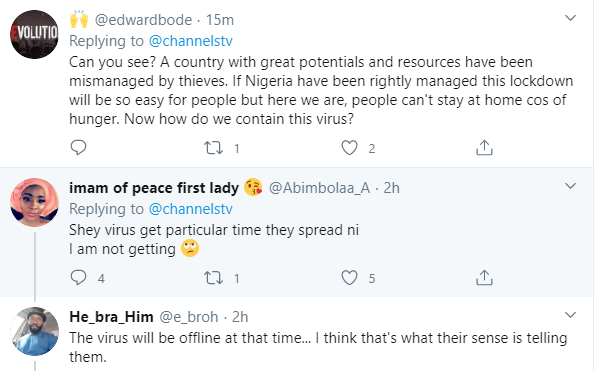The width and height of the screenshot is (594, 371).
Task: Share Abimbolaa_A's tweet via share icon
Action: coord(484,278)
